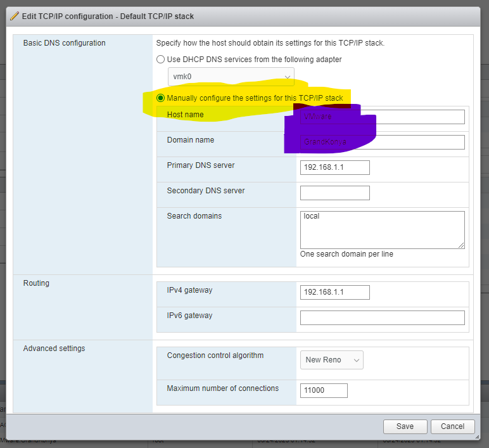
Task: Expand the New Reno congestion algorithm dropdown
Action: pyautogui.click(x=331, y=360)
